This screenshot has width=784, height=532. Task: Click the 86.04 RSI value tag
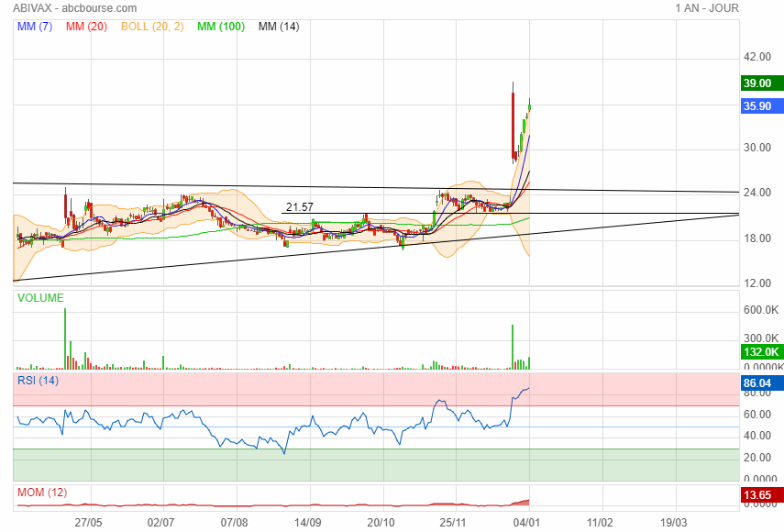pos(762,383)
